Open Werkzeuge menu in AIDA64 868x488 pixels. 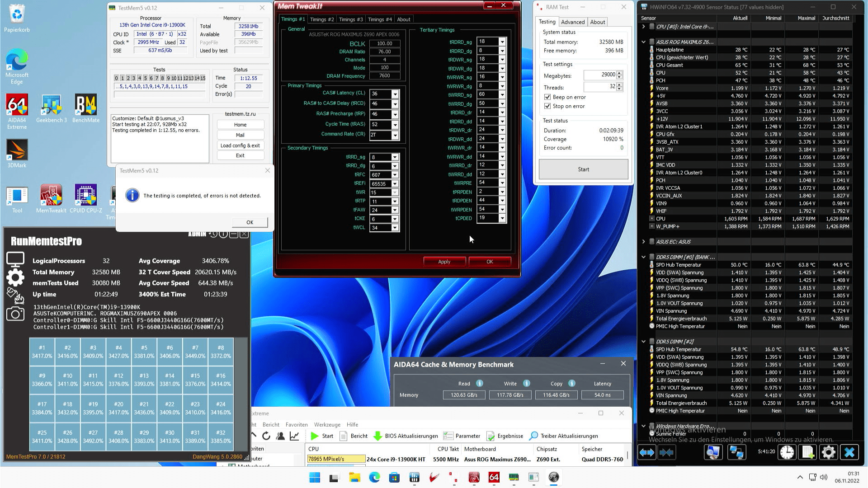[327, 425]
